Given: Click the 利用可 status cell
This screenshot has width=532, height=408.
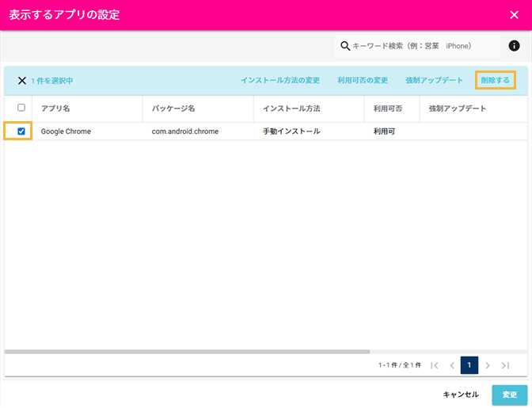Looking at the screenshot, I should [384, 132].
